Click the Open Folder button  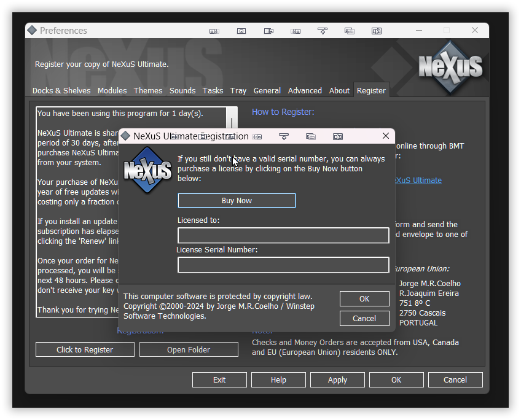point(189,349)
